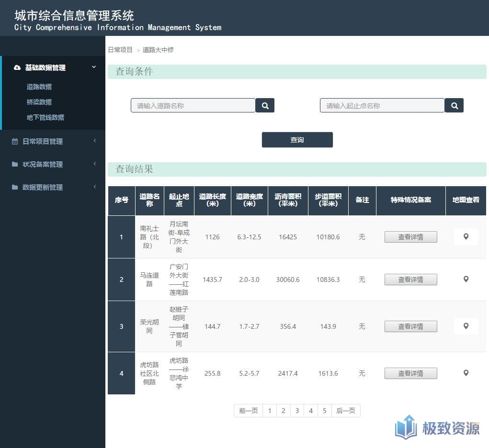This screenshot has height=448, width=489.
Task: Click the start-end point search magnifier icon
Action: [x=454, y=105]
